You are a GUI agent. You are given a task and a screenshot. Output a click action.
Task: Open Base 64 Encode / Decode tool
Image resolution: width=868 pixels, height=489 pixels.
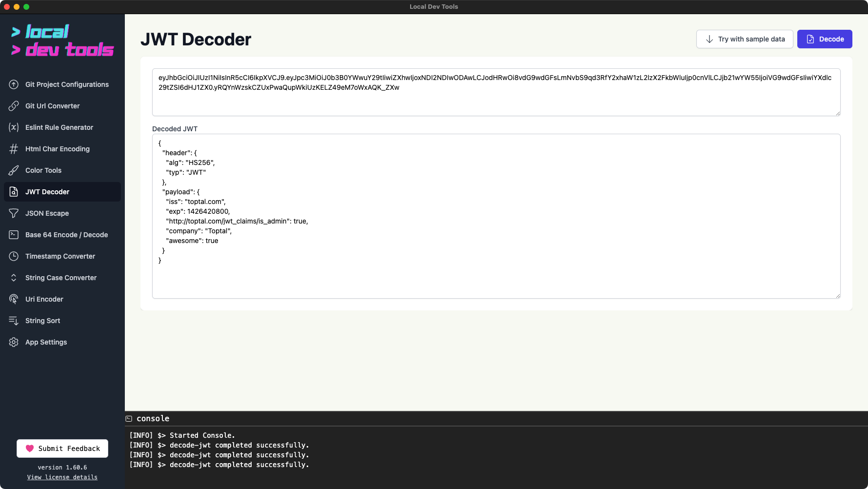[x=66, y=235]
